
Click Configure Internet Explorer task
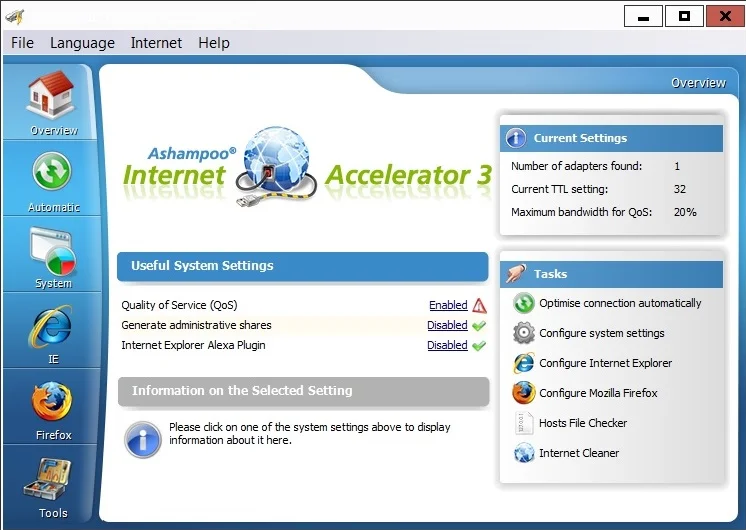click(x=605, y=363)
